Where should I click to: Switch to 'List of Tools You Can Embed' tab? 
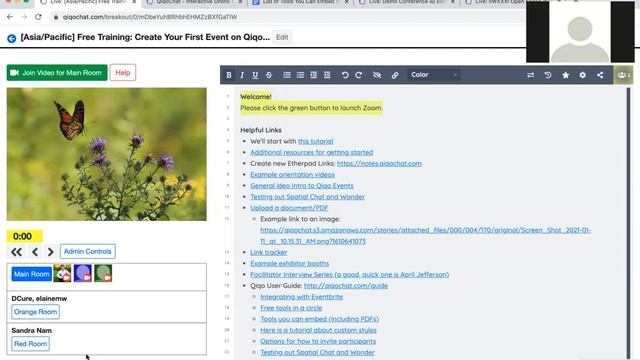pyautogui.click(x=301, y=2)
